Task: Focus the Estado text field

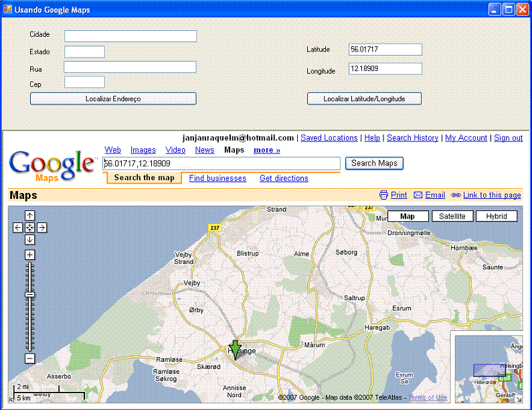Action: 84,52
